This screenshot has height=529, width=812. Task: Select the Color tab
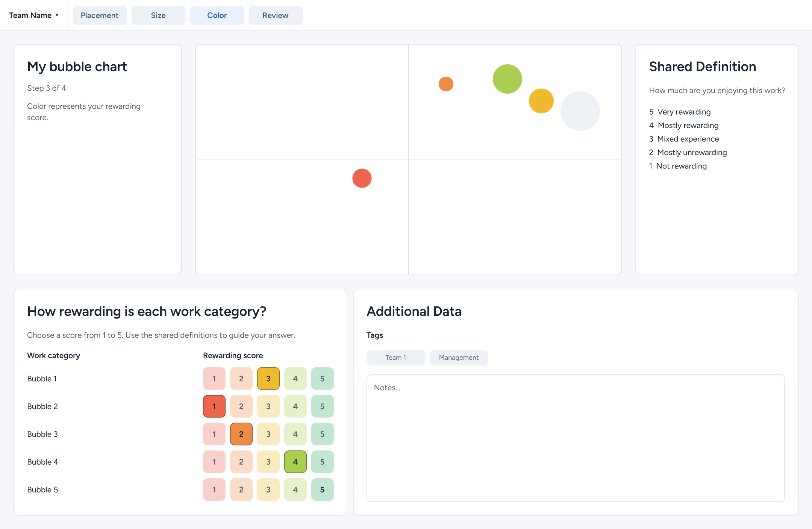tap(217, 15)
